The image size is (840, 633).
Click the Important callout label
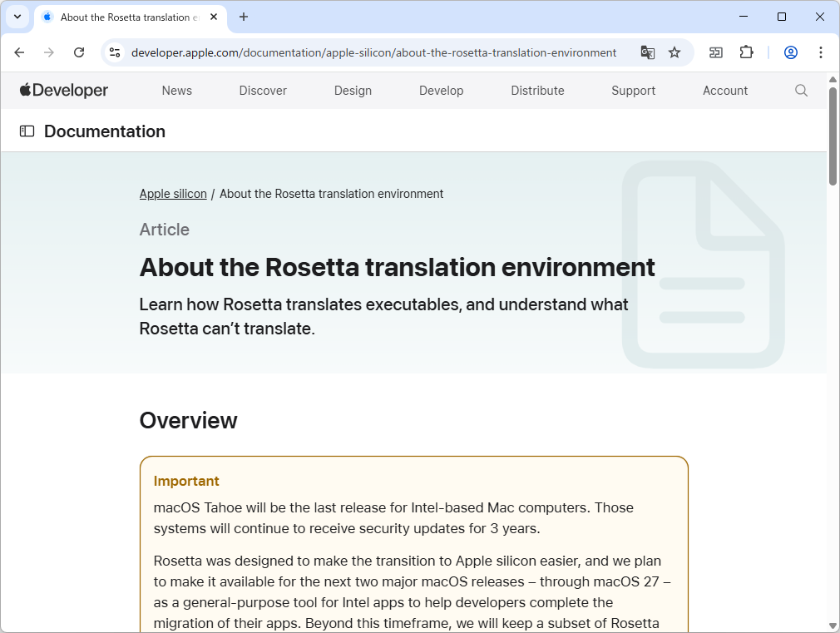pos(186,482)
